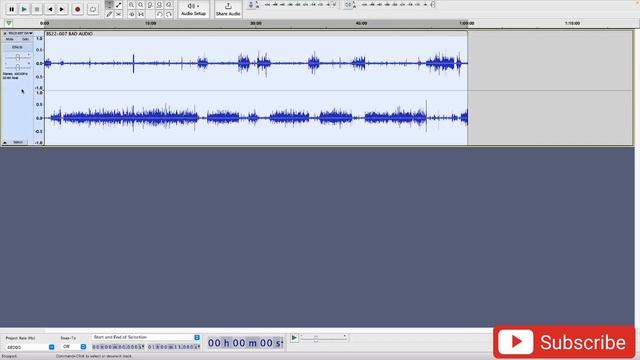Fit project to width

pyautogui.click(x=160, y=5)
